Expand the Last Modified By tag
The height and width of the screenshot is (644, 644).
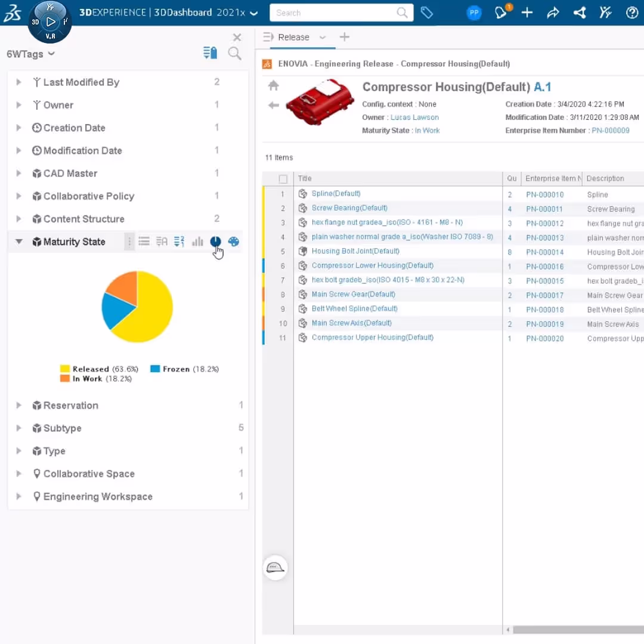(x=18, y=82)
